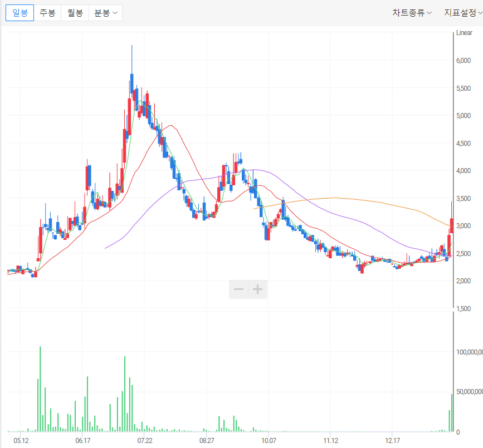483x448 pixels.
Task: Click the 11.12 date axis label
Action: pos(331,441)
